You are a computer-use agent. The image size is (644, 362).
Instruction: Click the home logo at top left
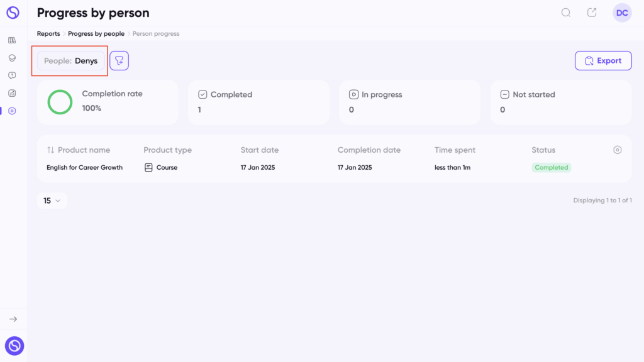click(13, 13)
